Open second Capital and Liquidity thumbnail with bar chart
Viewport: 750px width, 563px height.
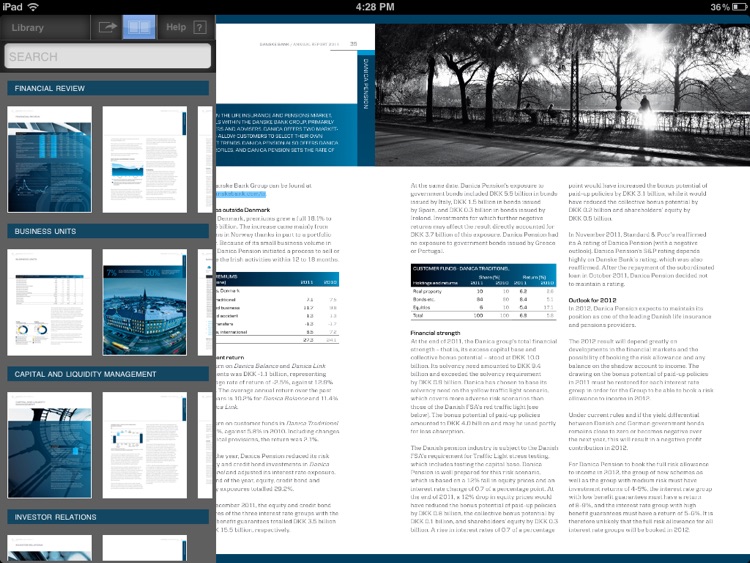point(144,445)
